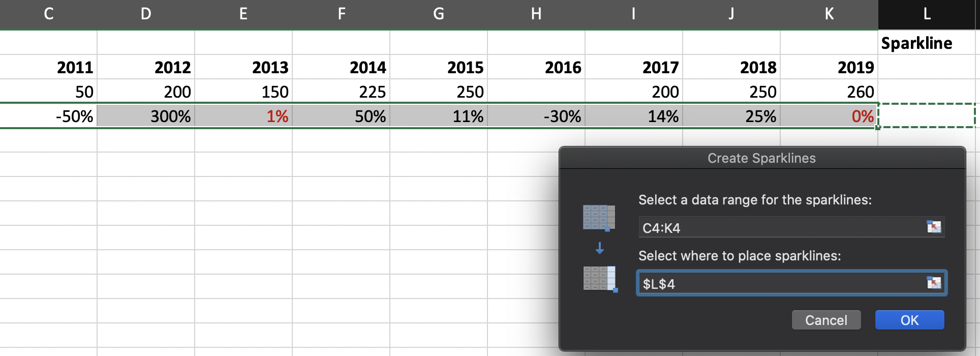The image size is (980, 356).
Task: Select the dashed sparkline destination cell
Action: pos(926,115)
